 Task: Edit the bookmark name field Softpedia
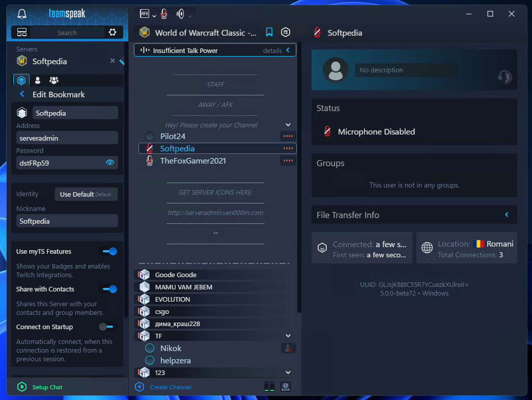(75, 113)
